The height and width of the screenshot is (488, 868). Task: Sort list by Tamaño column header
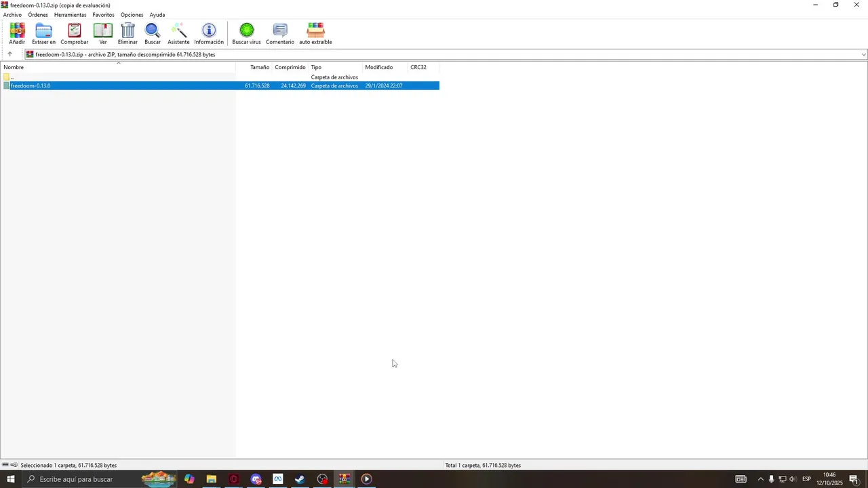[x=254, y=67]
